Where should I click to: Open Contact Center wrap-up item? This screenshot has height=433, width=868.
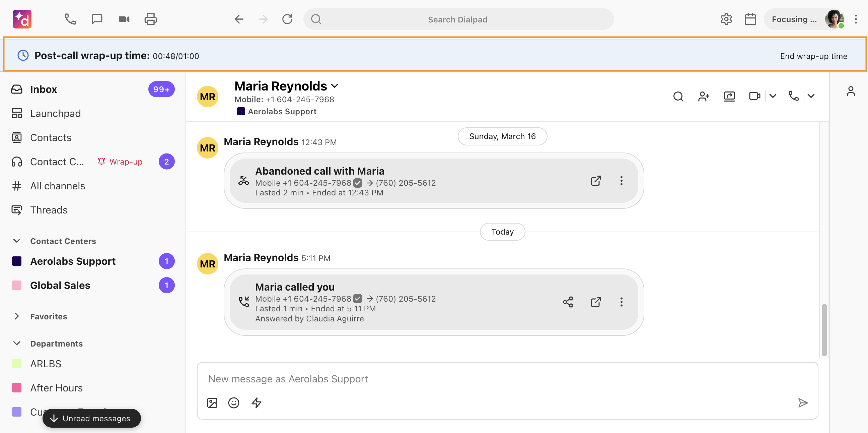(x=93, y=162)
